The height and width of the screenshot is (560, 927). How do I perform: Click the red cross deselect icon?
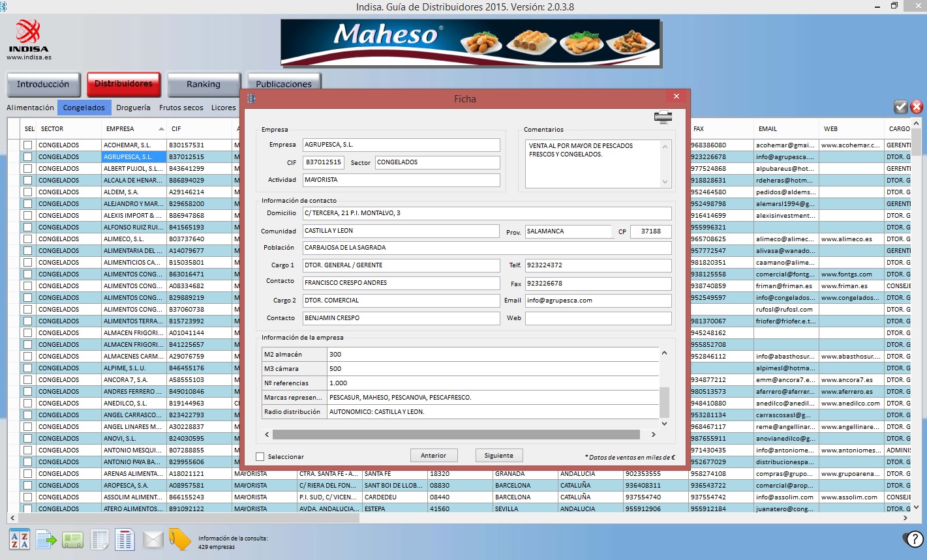pyautogui.click(x=917, y=106)
